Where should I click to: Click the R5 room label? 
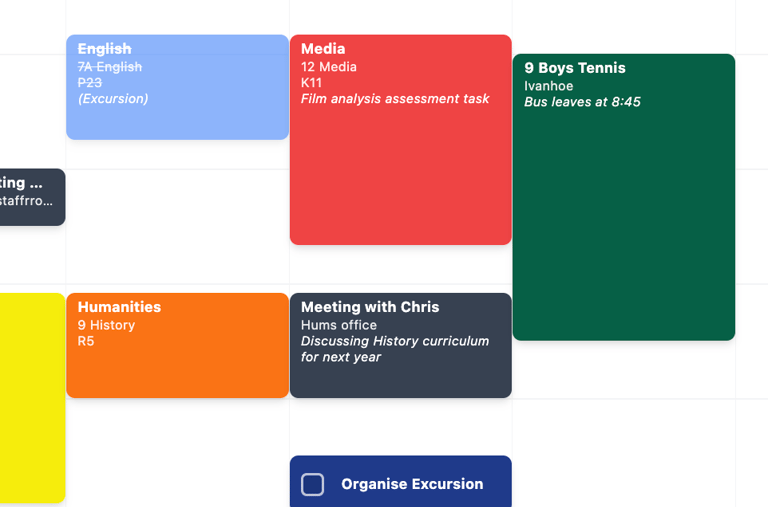85,341
